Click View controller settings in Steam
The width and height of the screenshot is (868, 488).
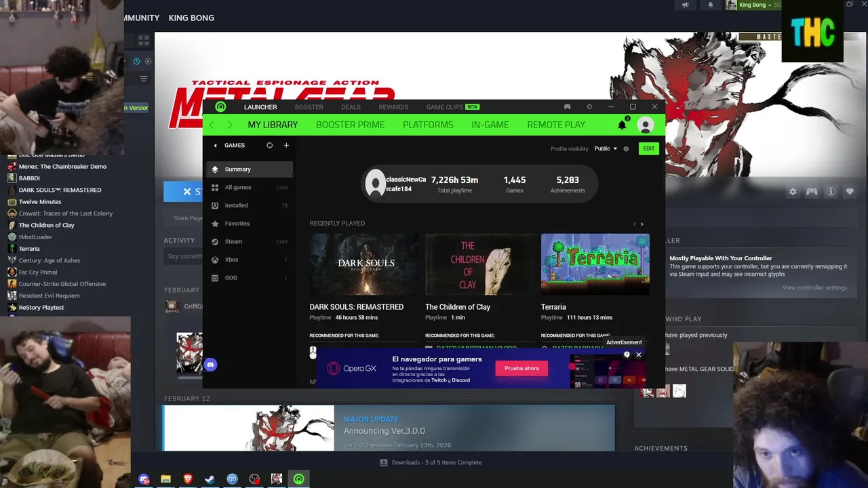(814, 287)
